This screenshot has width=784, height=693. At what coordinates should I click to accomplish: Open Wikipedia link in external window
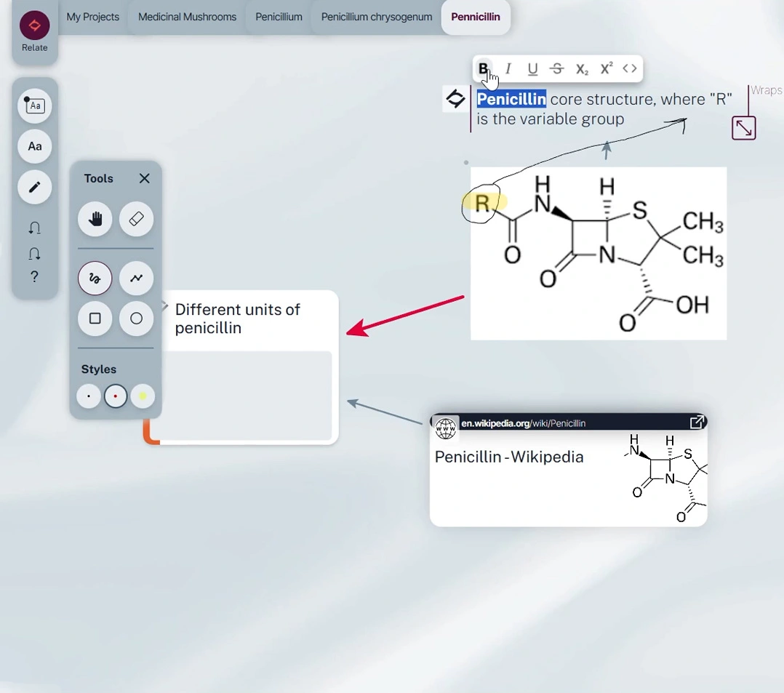[x=697, y=422]
